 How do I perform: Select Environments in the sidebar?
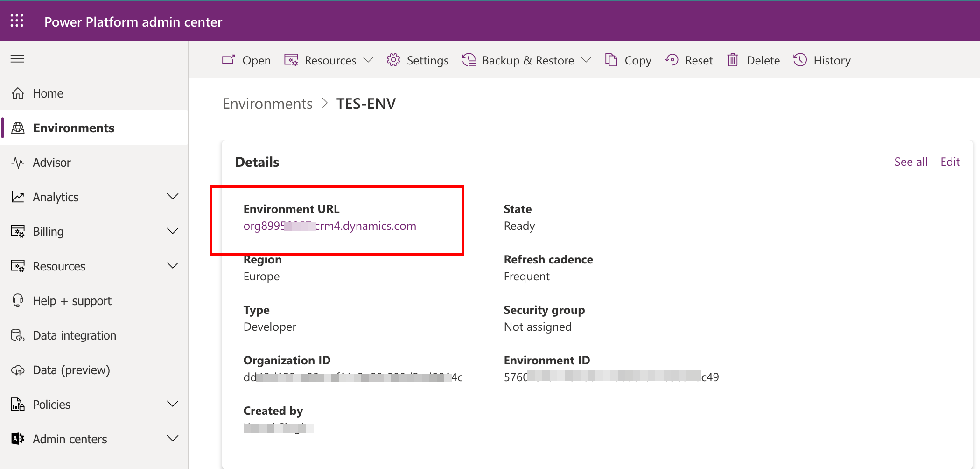[94, 128]
